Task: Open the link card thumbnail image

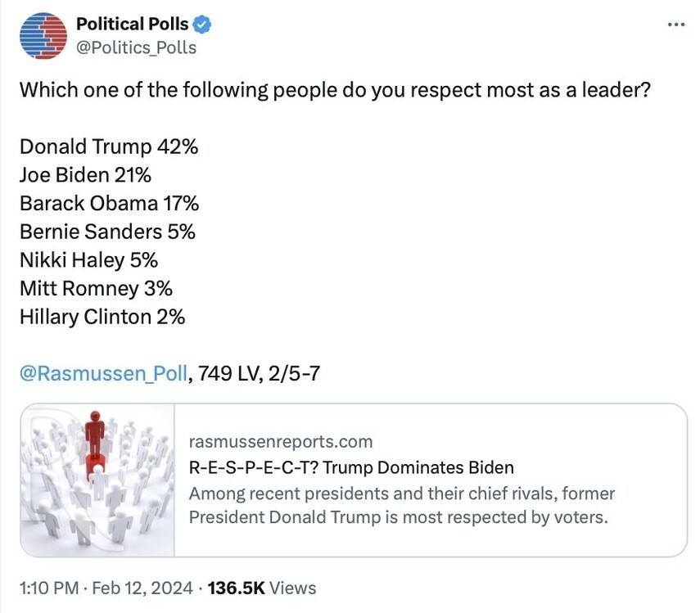Action: pyautogui.click(x=97, y=480)
